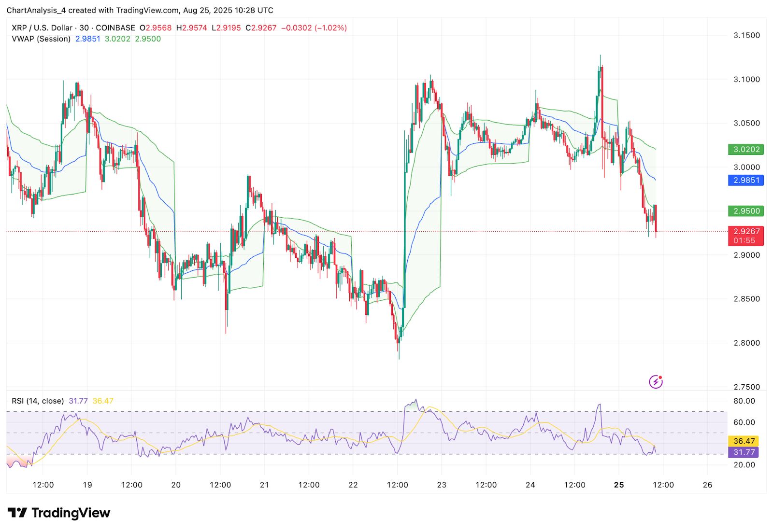Image resolution: width=773 pixels, height=532 pixels.
Task: Click the date 26 on time axis
Action: point(707,485)
